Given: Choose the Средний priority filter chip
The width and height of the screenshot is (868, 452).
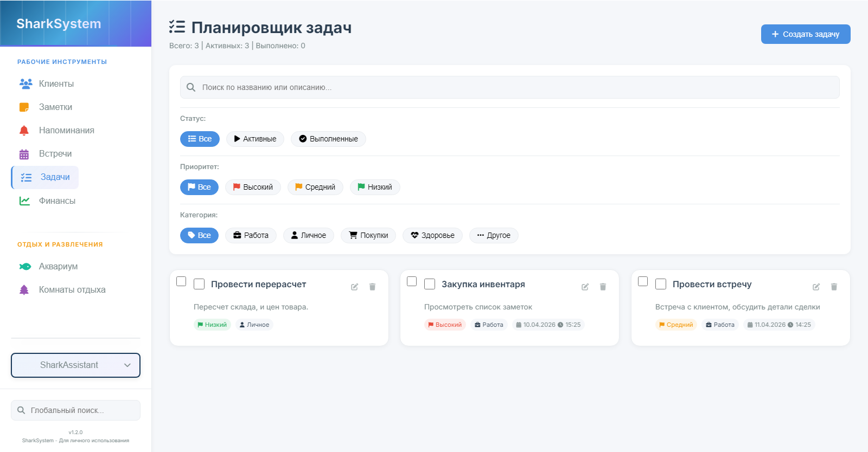Looking at the screenshot, I should pos(315,187).
